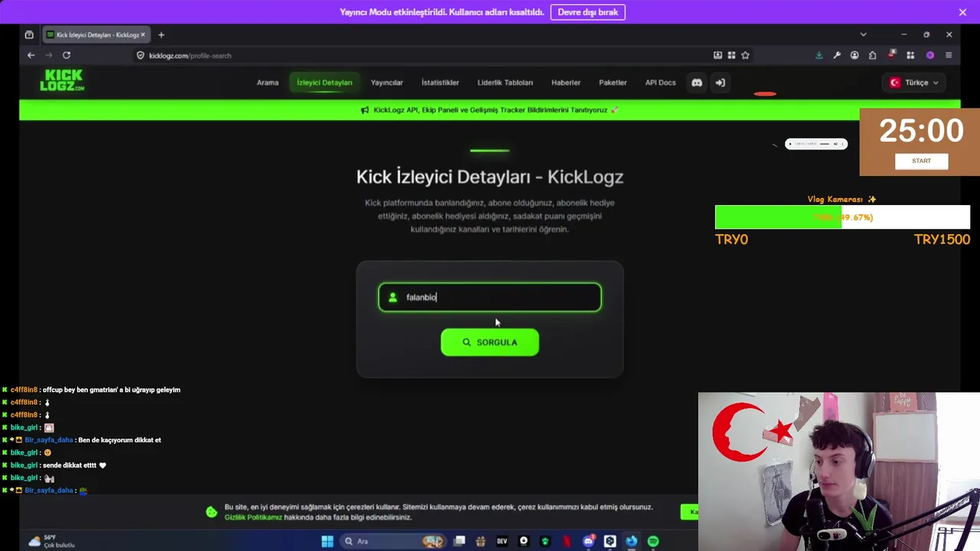Open Spotify from the taskbar
980x551 pixels.
click(x=653, y=541)
